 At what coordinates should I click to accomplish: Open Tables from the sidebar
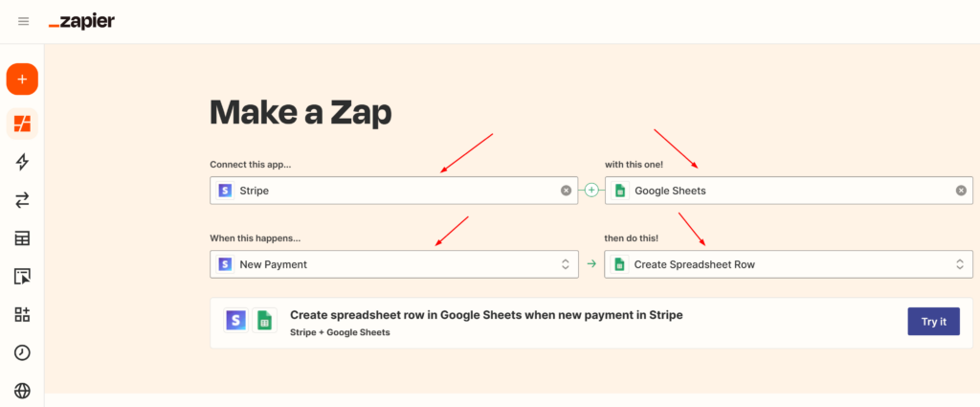(22, 238)
